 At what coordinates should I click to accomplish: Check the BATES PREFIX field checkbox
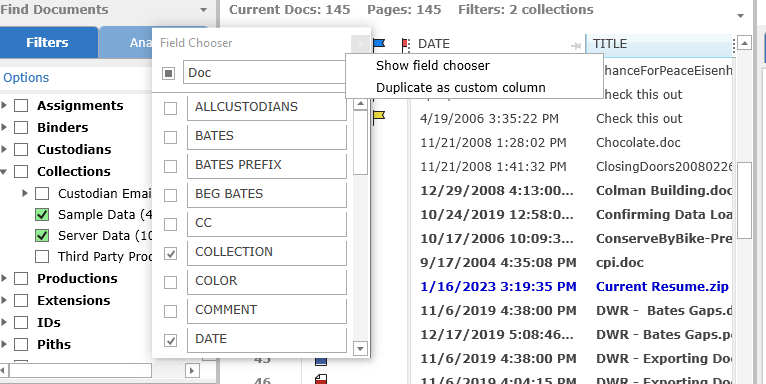[170, 166]
